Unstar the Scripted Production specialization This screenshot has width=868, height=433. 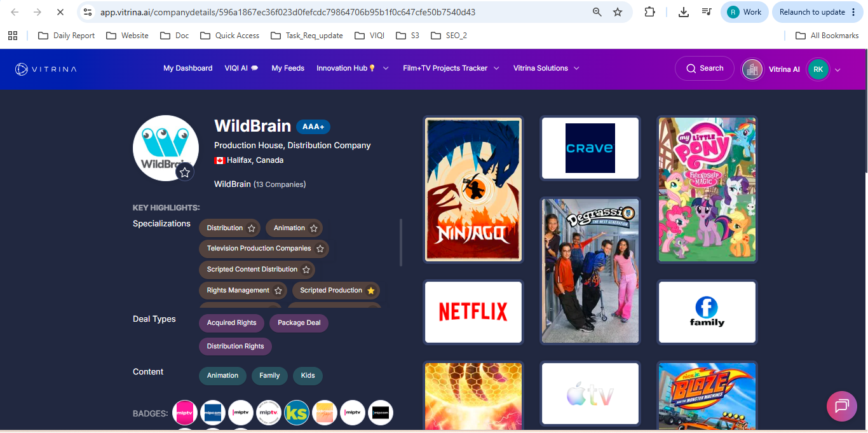pos(371,291)
